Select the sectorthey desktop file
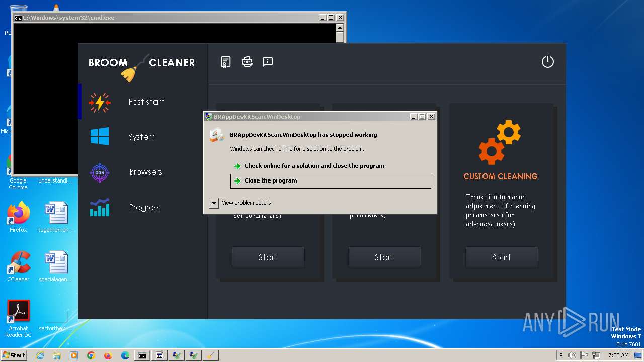Image resolution: width=644 pixels, height=362 pixels. coord(56,319)
